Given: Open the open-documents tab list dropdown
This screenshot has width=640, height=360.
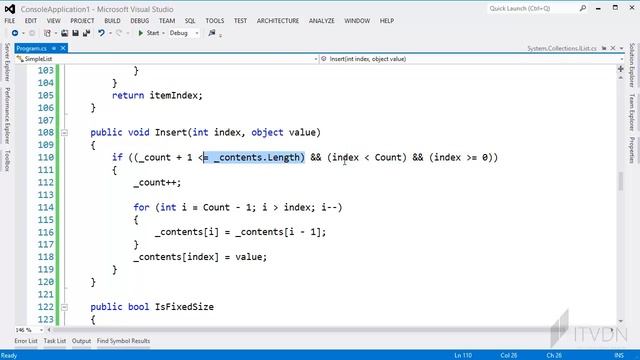Looking at the screenshot, I should 621,48.
